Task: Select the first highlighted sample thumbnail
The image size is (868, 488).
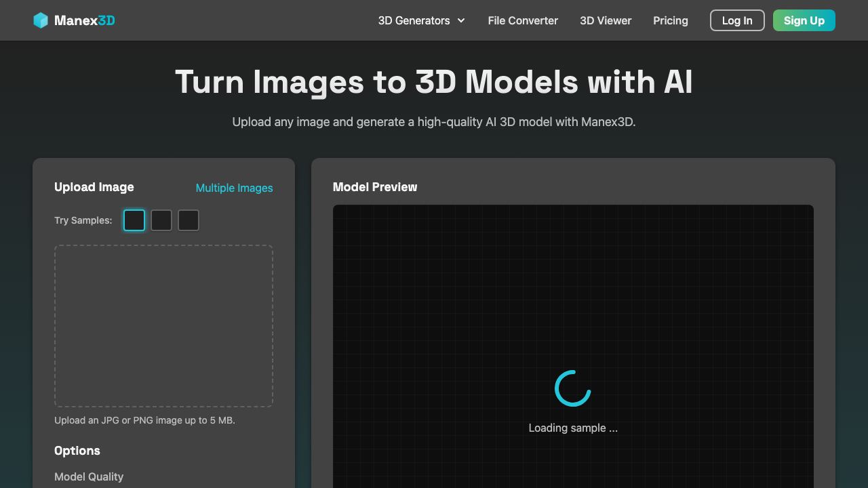Action: [134, 220]
